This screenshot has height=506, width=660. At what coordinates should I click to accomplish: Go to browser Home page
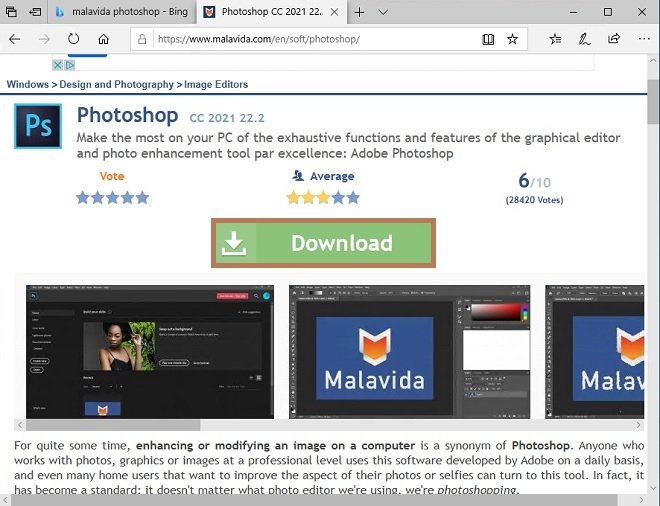pos(104,39)
